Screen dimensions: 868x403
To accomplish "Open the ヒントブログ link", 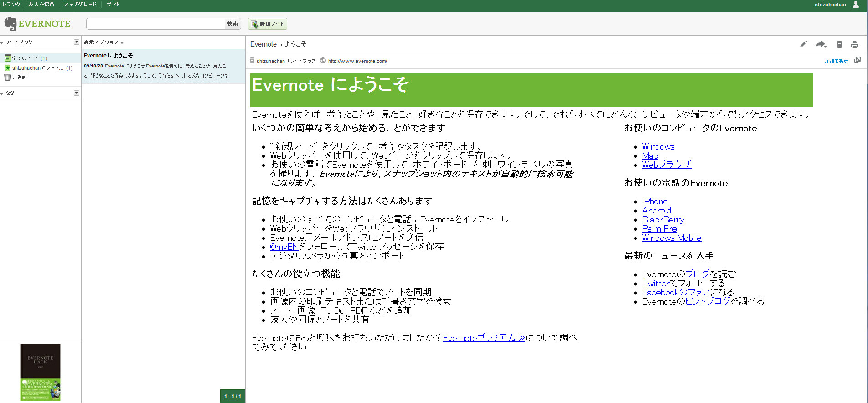I will (708, 302).
